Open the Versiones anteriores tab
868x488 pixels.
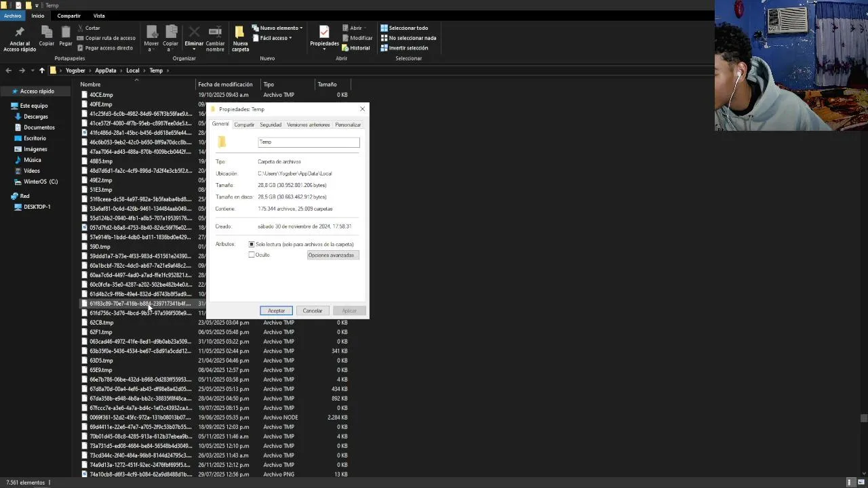pos(308,125)
